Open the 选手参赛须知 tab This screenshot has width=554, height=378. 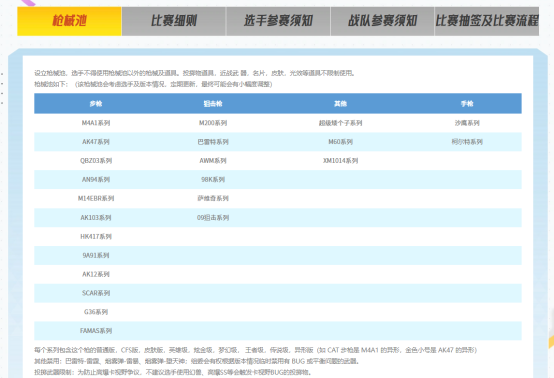[278, 21]
